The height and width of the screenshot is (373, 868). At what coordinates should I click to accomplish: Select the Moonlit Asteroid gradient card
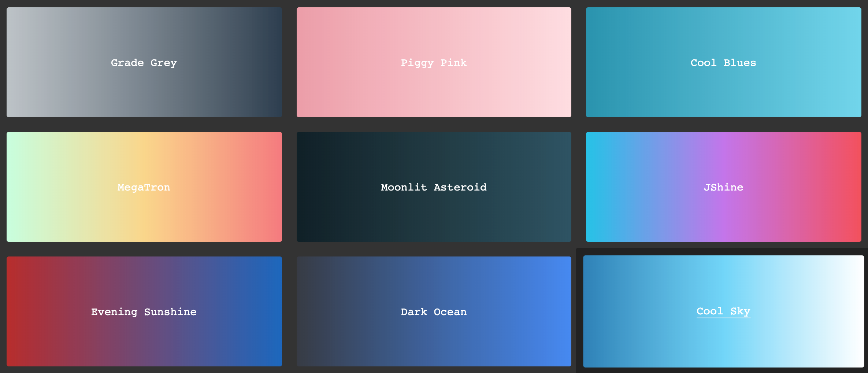pos(434,187)
